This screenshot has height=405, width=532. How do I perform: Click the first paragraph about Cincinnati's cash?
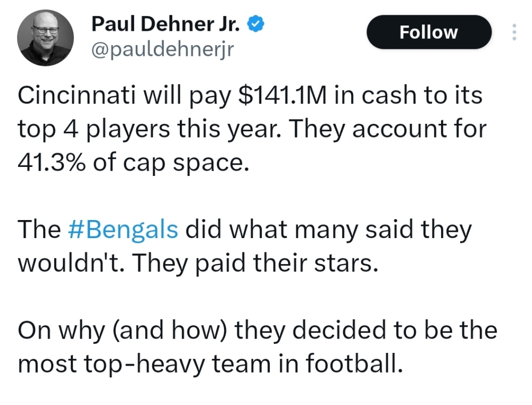(x=252, y=129)
